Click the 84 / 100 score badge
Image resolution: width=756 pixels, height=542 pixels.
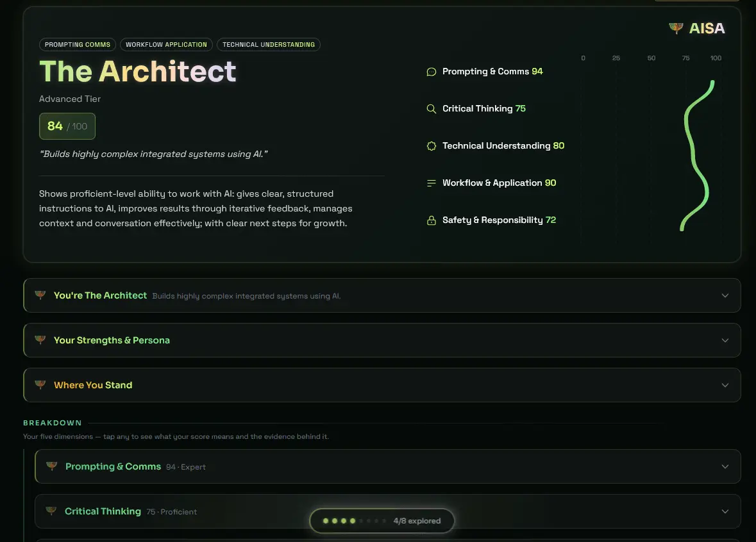coord(67,126)
